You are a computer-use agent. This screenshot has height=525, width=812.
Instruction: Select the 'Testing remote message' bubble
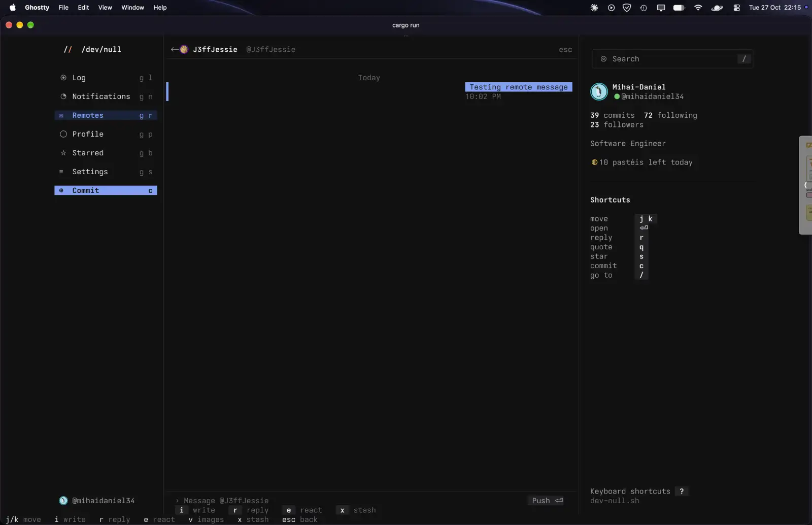coord(519,87)
